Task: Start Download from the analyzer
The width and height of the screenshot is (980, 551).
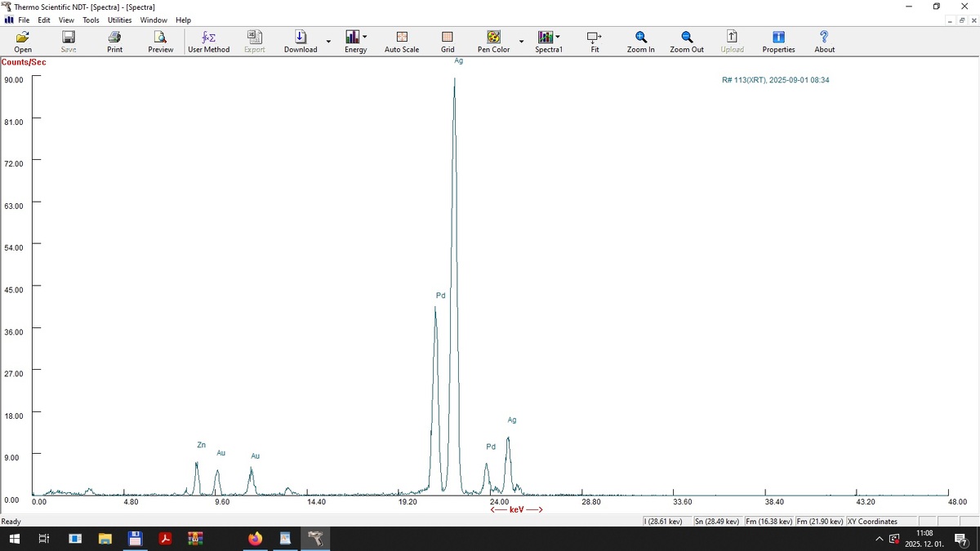Action: (x=301, y=42)
